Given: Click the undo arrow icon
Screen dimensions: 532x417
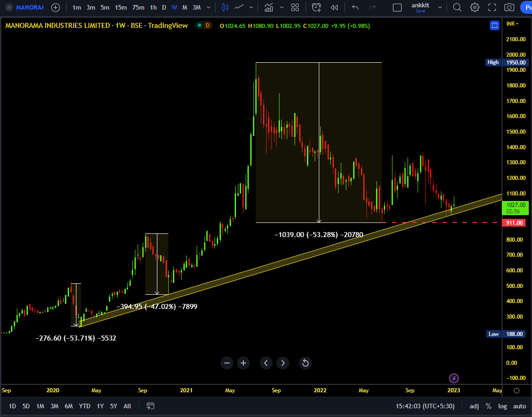Looking at the screenshot, I should pos(355,7).
